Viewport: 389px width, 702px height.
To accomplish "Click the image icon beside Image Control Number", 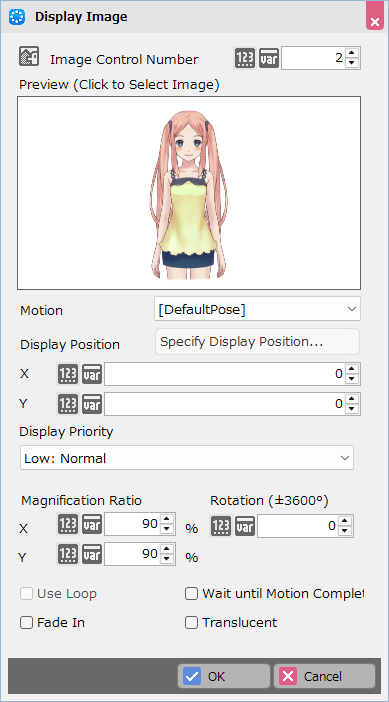I will pos(29,57).
